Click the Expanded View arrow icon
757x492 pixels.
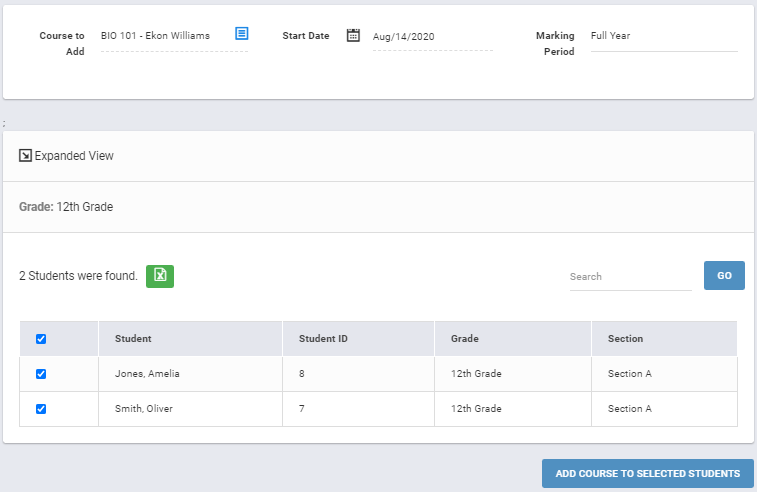click(x=25, y=155)
